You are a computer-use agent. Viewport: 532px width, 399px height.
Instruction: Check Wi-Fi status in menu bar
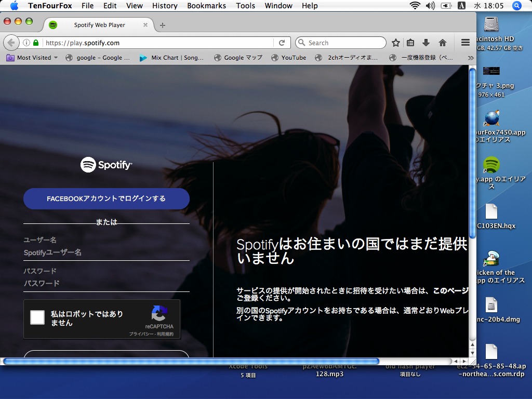pos(415,6)
